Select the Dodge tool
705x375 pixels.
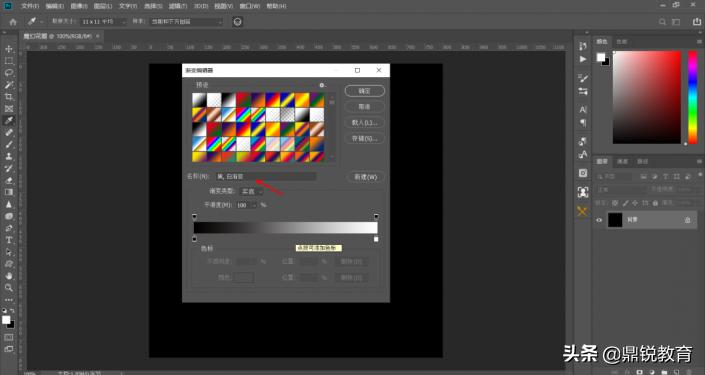coord(9,216)
